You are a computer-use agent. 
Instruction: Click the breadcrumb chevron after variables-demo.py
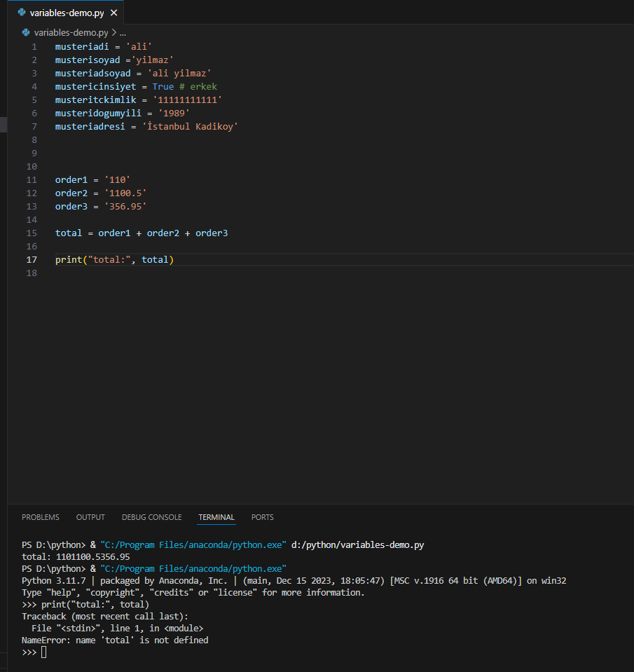113,32
